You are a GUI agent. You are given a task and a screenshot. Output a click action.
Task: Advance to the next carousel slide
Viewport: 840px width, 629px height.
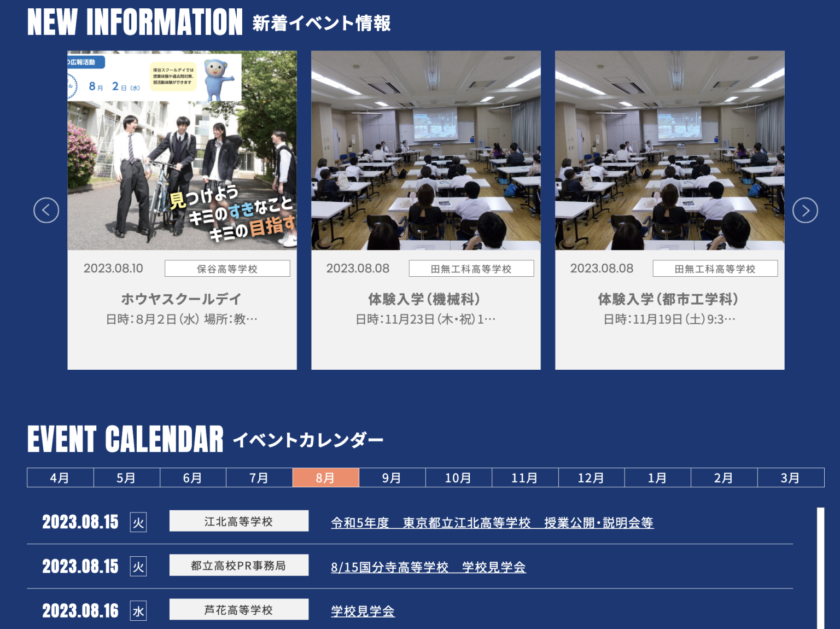(804, 210)
